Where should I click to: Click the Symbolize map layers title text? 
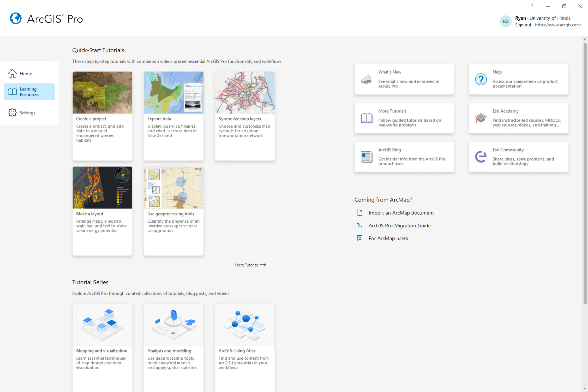[x=240, y=119]
